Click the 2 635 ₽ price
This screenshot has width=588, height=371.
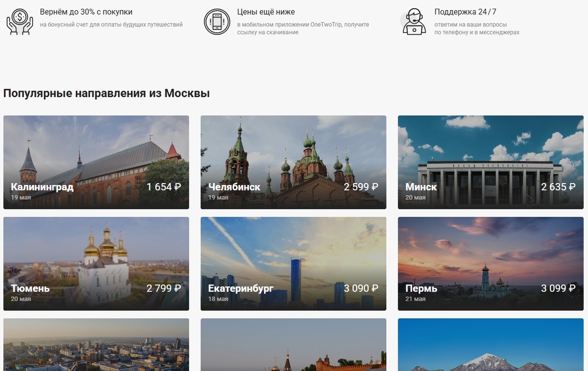click(x=558, y=186)
